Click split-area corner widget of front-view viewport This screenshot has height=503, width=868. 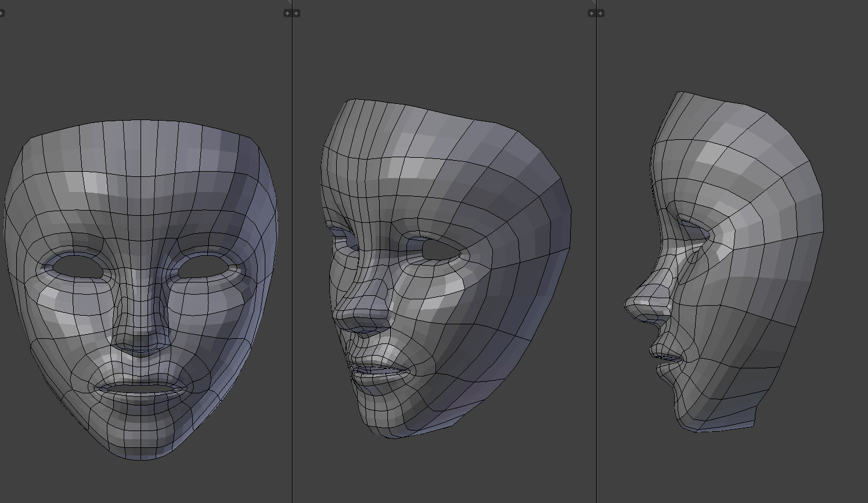(x=289, y=2)
